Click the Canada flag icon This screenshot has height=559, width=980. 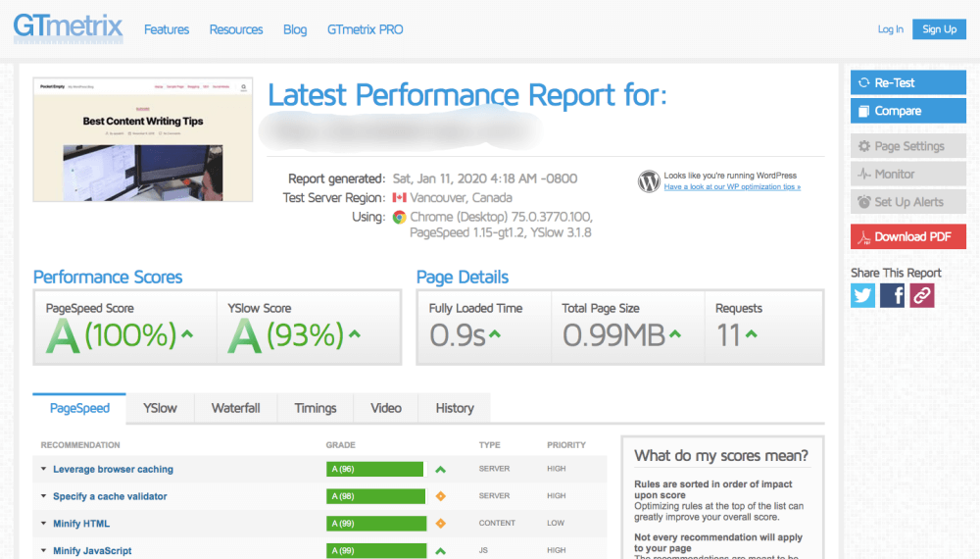pos(400,197)
